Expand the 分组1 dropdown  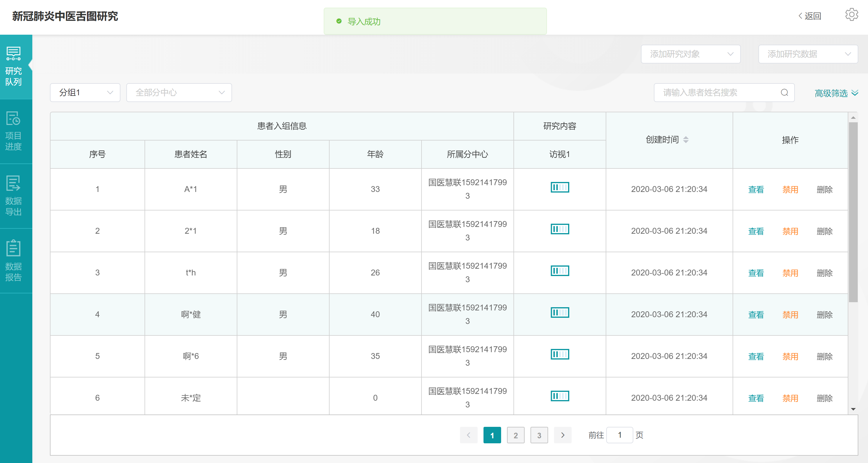(85, 92)
